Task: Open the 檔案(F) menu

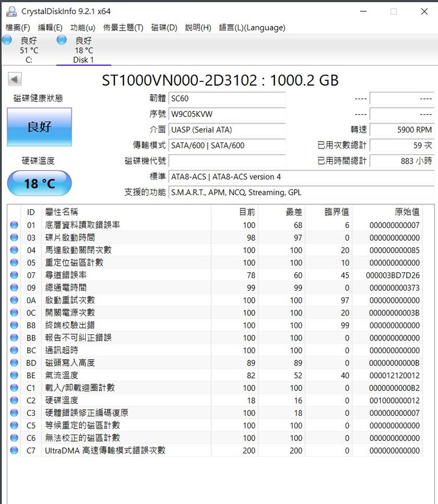Action: 18,27
